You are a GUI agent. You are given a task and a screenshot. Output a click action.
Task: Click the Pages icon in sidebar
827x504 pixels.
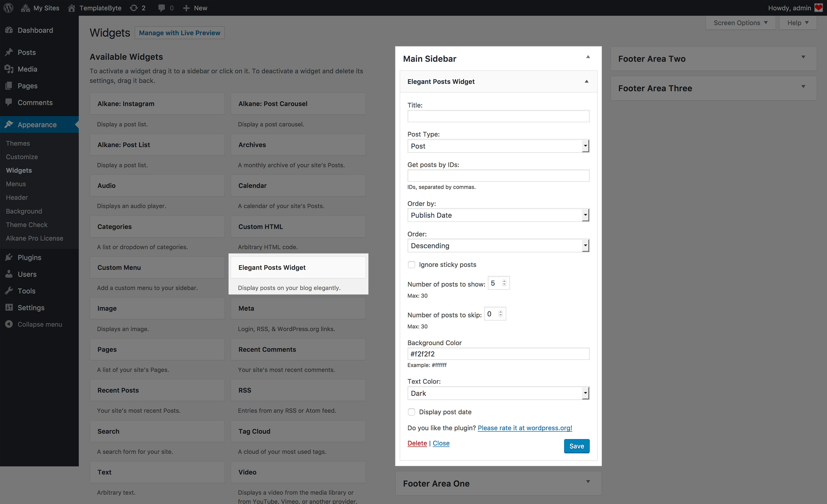[x=9, y=86]
